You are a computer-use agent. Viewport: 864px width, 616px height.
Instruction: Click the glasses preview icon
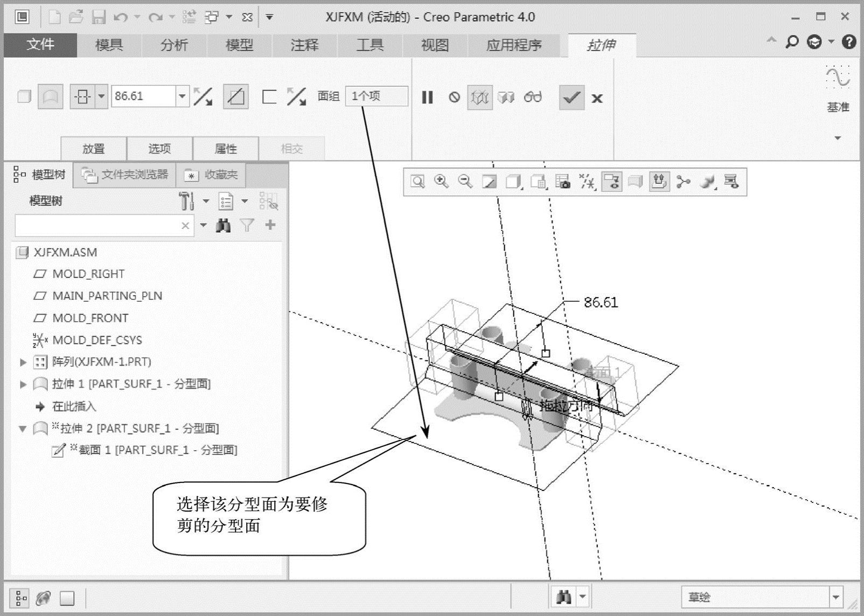click(532, 97)
